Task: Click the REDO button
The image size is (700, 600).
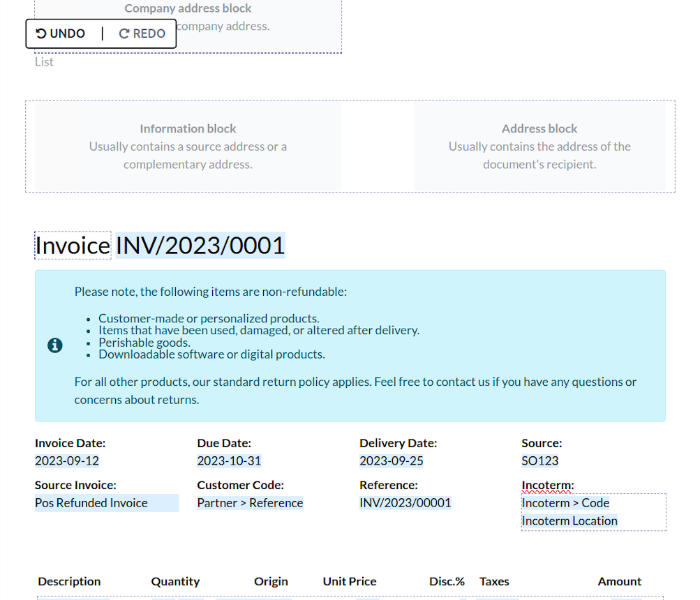Action: point(142,33)
